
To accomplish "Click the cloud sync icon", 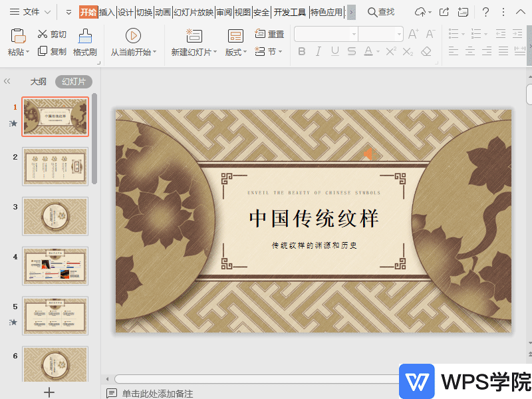I will pyautogui.click(x=420, y=12).
